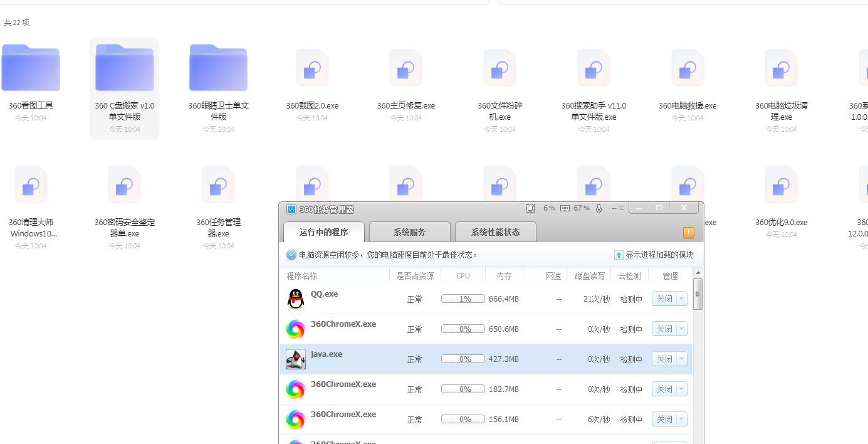
Task: Click the blue checkmark status icon
Action: tap(291, 255)
